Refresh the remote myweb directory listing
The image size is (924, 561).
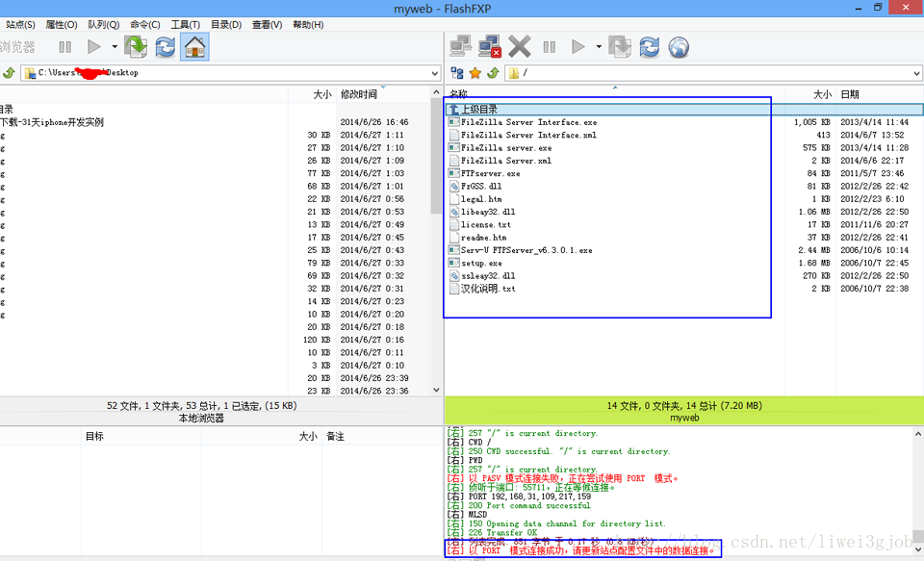650,46
